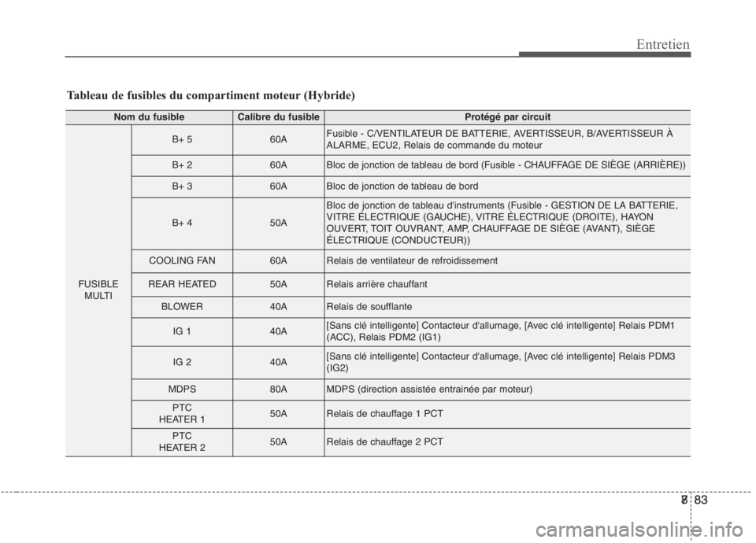Viewport: 756px width, 543px height.
Task: Click the page number 83
Action: tap(701, 501)
